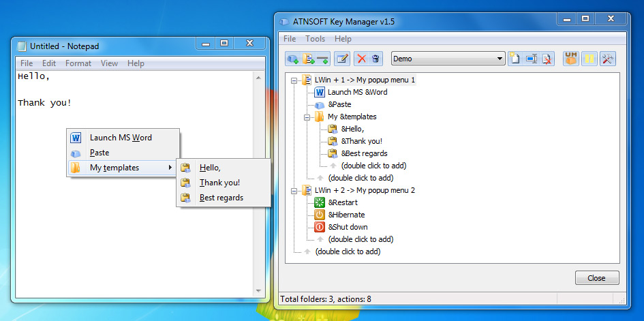The image size is (644, 321).
Task: Click Total folders: 3, actions: 8 status text
Action: tap(326, 299)
